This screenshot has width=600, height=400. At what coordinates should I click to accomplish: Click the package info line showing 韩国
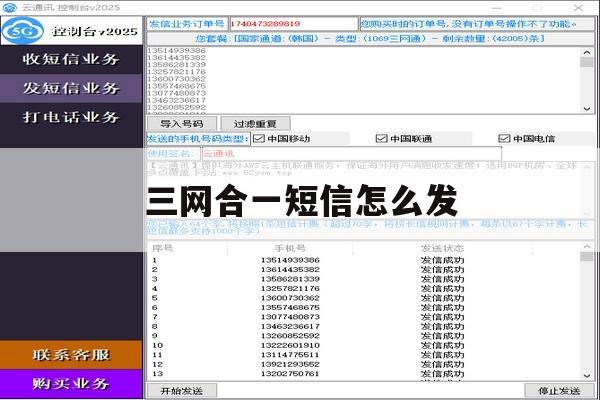click(370, 39)
